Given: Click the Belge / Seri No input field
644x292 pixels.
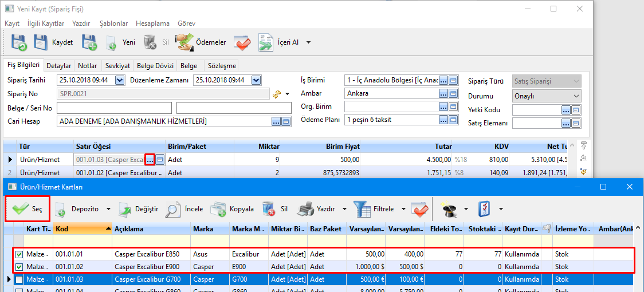Looking at the screenshot, I should click(114, 108).
